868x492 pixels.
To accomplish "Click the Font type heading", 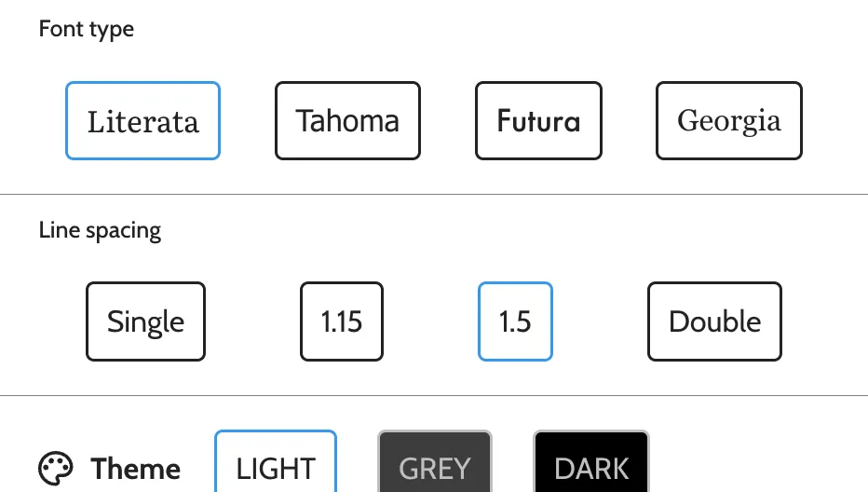I will 87,29.
